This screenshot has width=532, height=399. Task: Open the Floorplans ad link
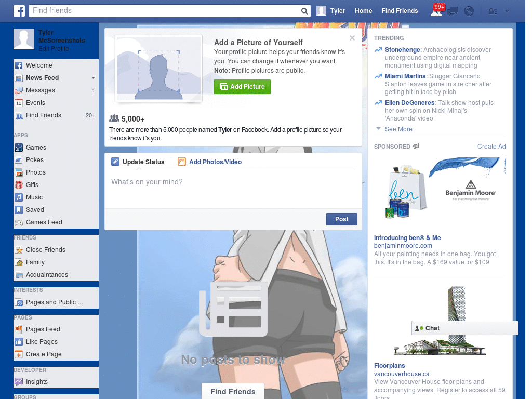point(389,366)
